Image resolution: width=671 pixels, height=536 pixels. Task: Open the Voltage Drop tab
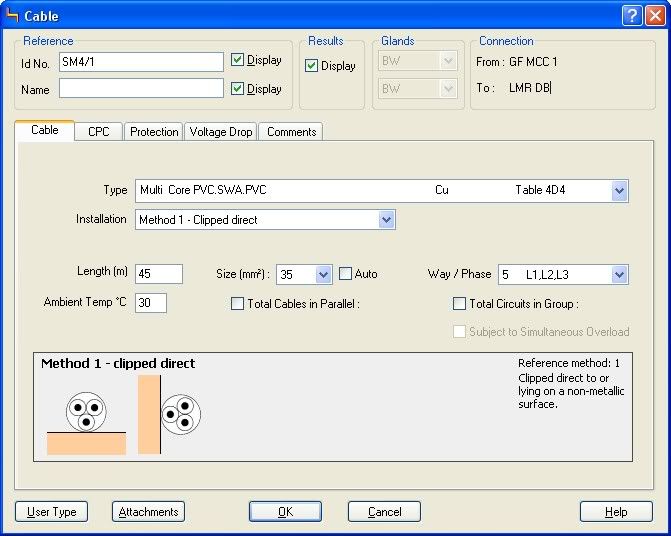coord(221,132)
